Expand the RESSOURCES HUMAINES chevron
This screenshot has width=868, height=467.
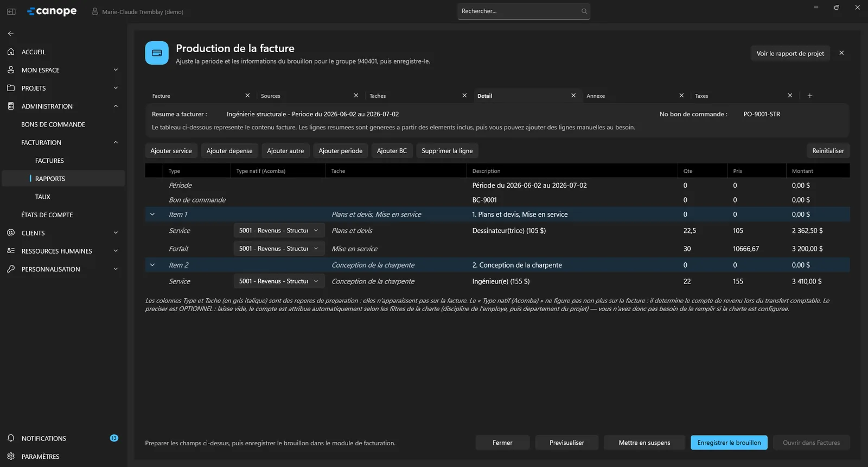click(116, 251)
